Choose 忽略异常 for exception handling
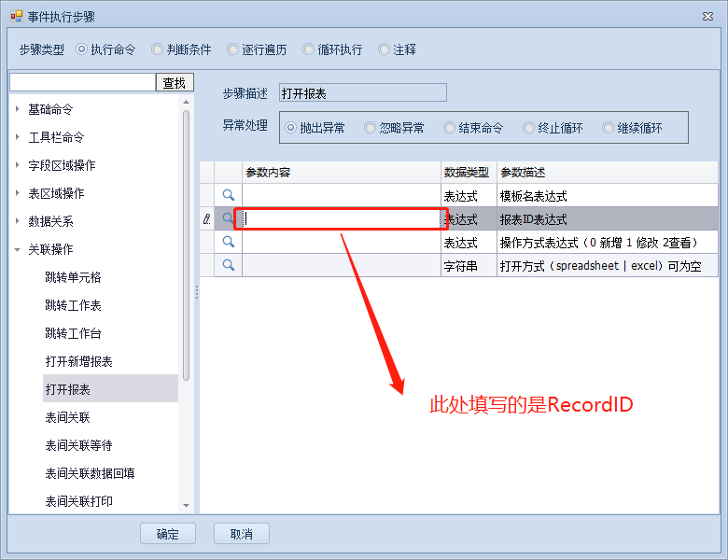Image resolution: width=728 pixels, height=560 pixels. (371, 128)
